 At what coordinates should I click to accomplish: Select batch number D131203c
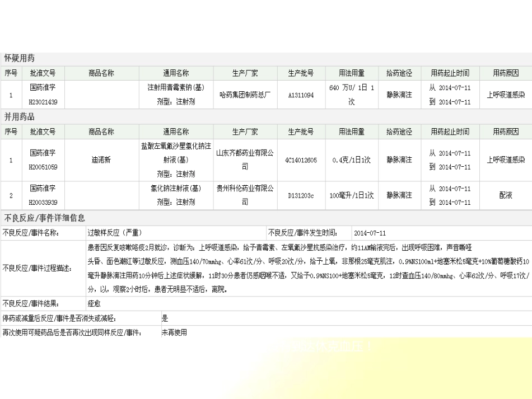point(301,196)
